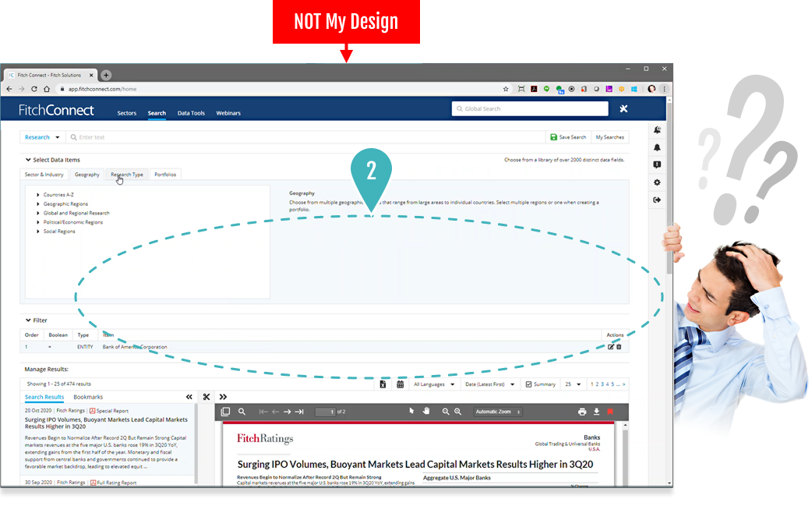This screenshot has width=812, height=513.
Task: Open the Automatic Zoom dropdown
Action: pos(498,412)
